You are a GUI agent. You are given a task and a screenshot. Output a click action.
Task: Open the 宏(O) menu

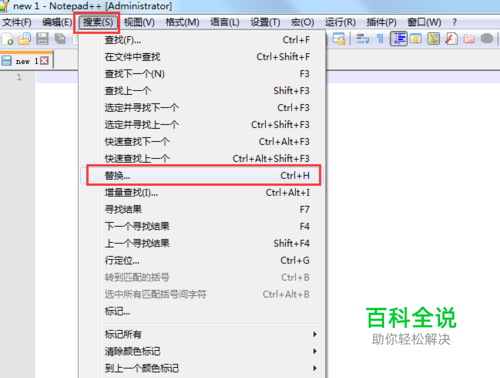pos(302,22)
